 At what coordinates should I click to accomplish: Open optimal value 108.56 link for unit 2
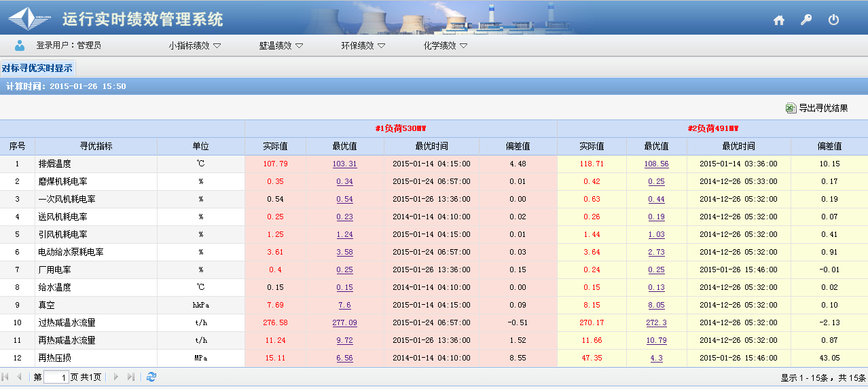(x=656, y=164)
